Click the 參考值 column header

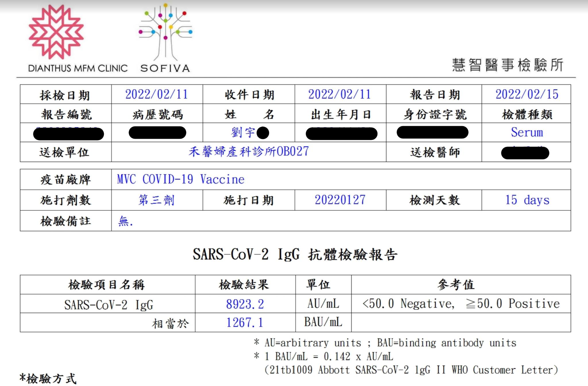click(461, 285)
